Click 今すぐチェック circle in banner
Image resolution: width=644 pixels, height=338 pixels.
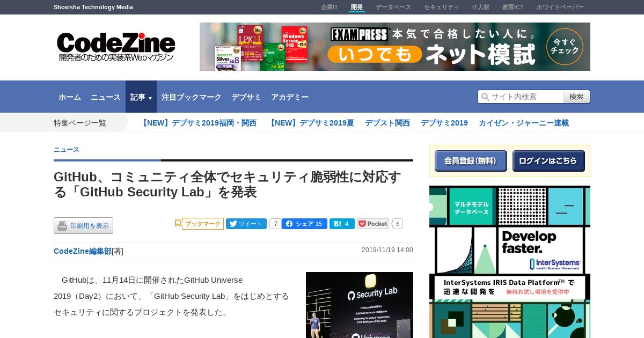pos(565,47)
